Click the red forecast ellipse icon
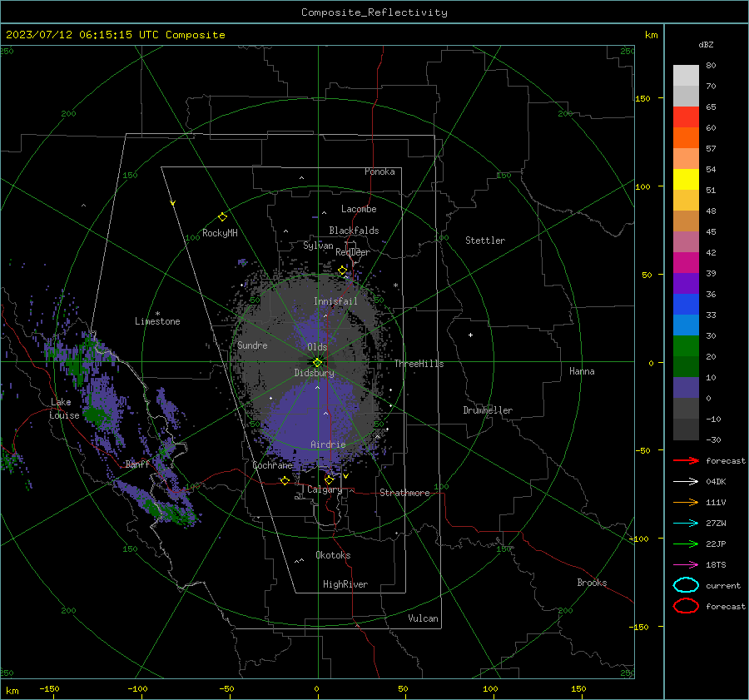This screenshot has width=749, height=700. point(686,606)
